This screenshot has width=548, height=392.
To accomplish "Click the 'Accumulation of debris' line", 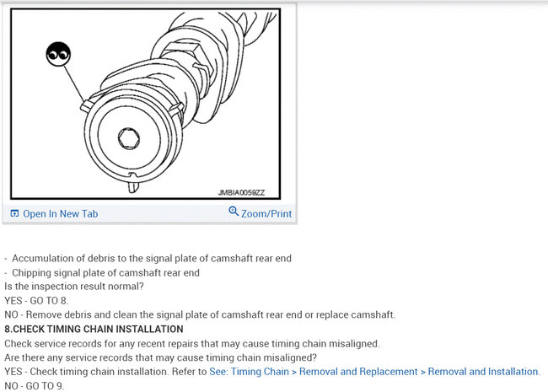I will pos(152,258).
